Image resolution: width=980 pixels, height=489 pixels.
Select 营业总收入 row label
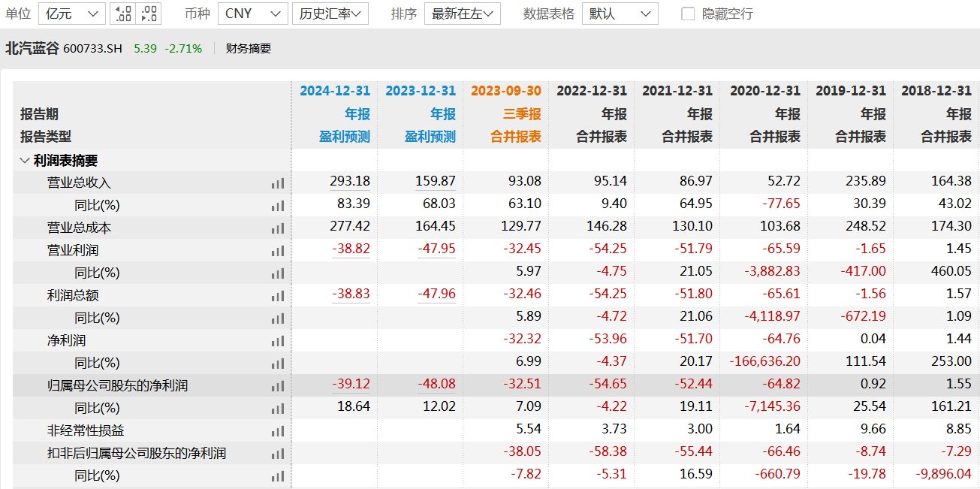click(80, 183)
